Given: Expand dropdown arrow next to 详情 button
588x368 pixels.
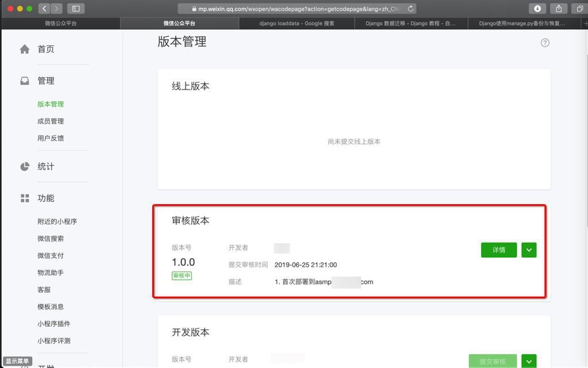Looking at the screenshot, I should [x=529, y=250].
